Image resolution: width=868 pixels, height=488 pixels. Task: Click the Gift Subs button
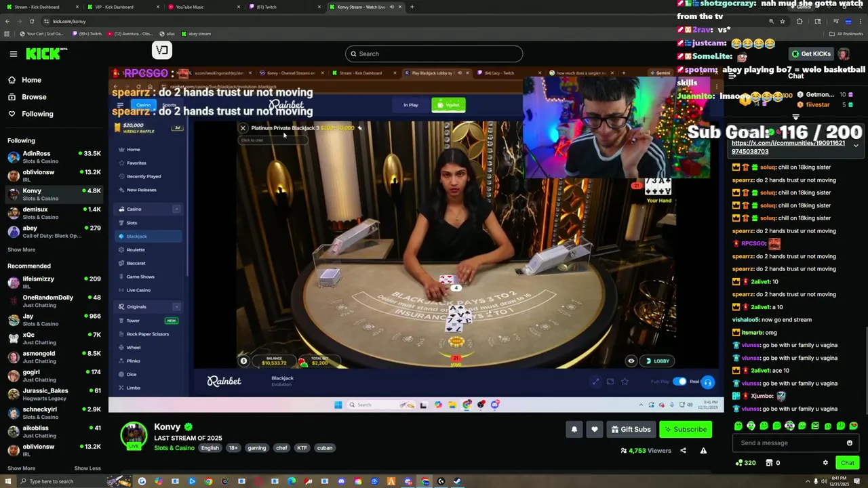click(631, 429)
